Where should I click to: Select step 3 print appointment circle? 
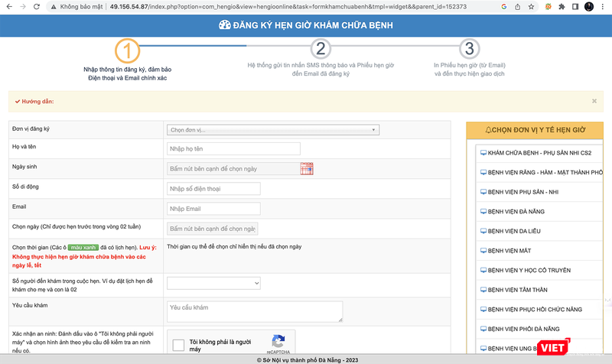pyautogui.click(x=469, y=49)
